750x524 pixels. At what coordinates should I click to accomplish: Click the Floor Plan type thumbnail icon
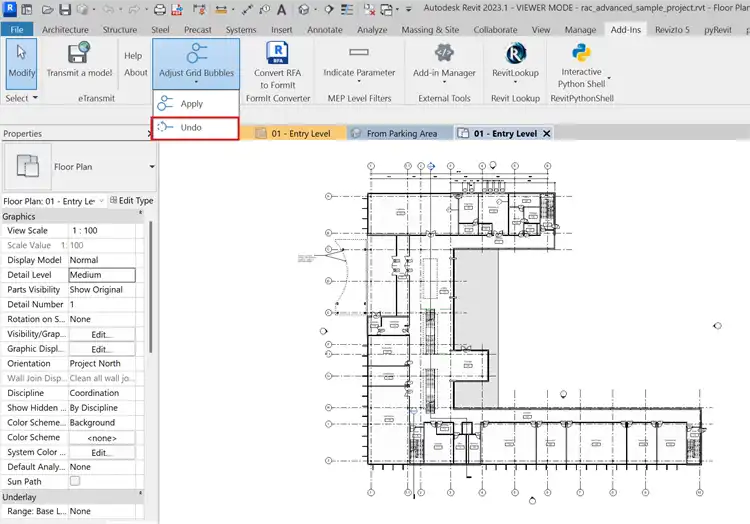coord(28,166)
